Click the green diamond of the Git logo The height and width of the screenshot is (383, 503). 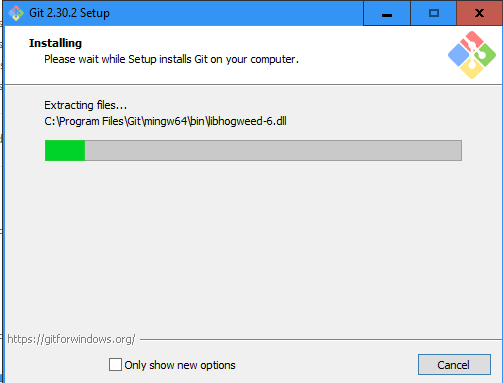pos(486,54)
